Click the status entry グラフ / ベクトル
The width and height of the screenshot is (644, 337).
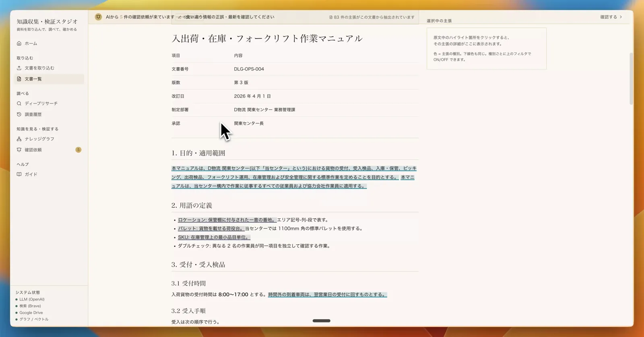point(34,319)
